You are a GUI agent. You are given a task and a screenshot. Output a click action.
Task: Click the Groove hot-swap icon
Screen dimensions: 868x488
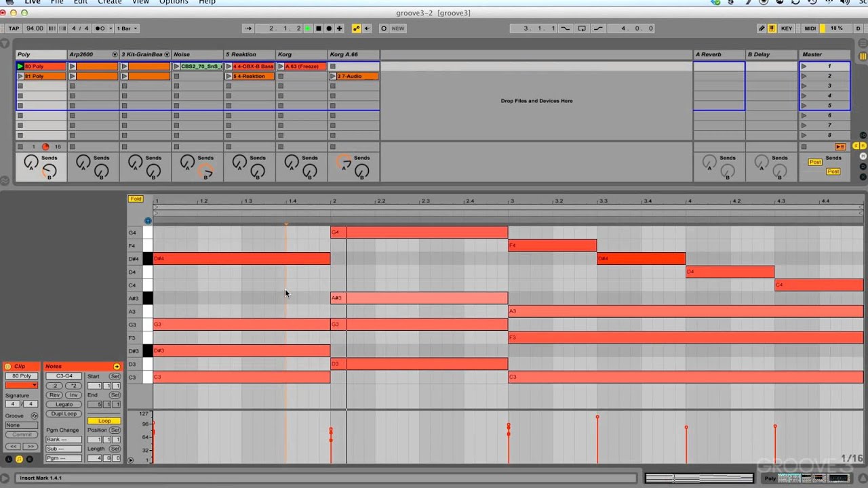click(35, 415)
